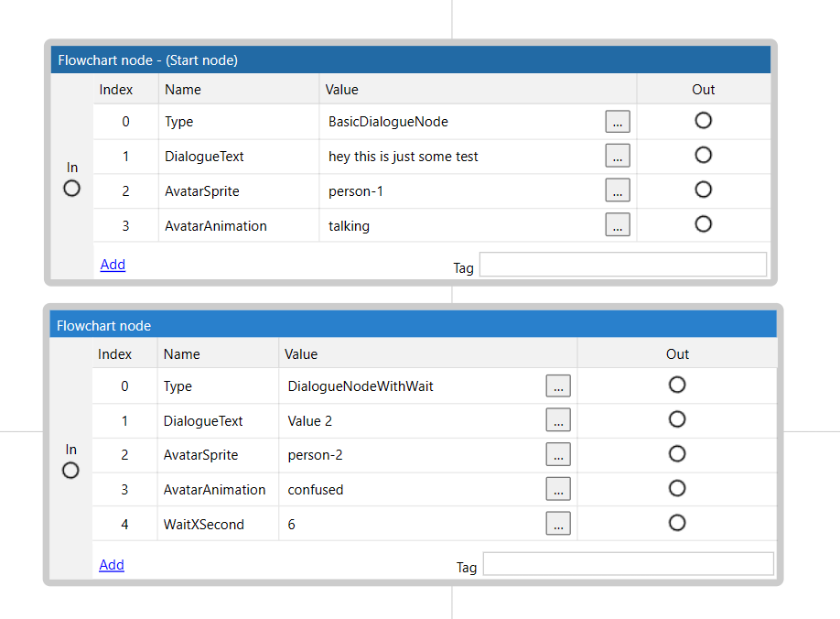Click the Out connector of the confused AvatarAnimation row
This screenshot has width=840, height=619.
pos(677,489)
